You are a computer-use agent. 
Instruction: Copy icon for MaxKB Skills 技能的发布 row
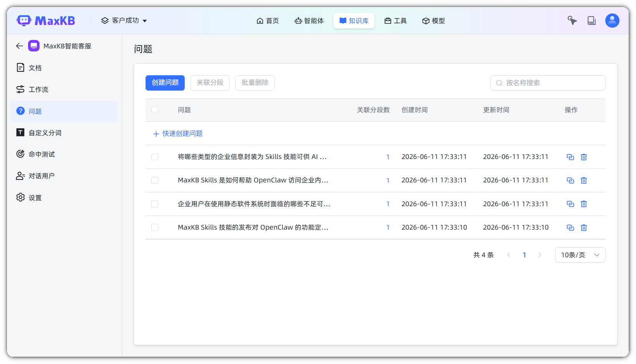point(570,228)
